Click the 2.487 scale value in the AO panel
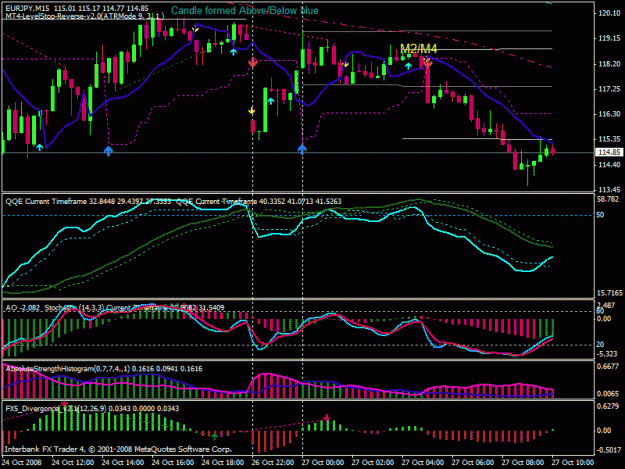Viewport: 625px width, 469px height. (606, 305)
